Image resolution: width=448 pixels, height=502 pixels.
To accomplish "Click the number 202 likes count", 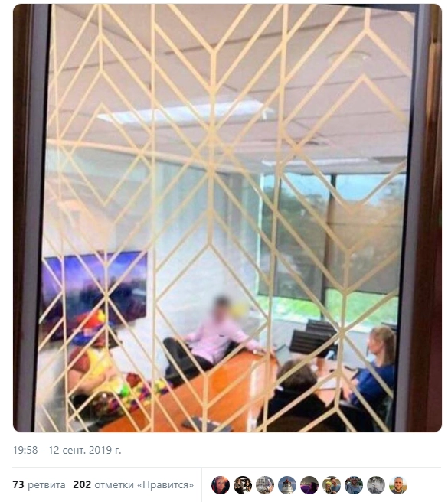I will coord(82,484).
